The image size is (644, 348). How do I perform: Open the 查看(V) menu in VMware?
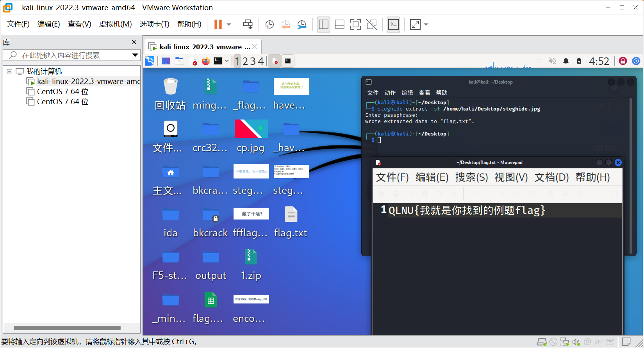pos(79,24)
